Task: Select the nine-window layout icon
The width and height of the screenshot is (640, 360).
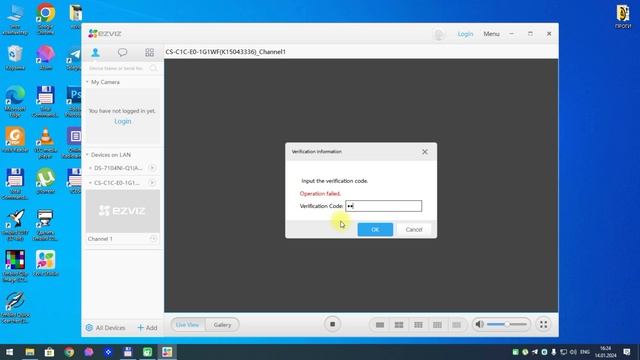Action: click(x=418, y=325)
